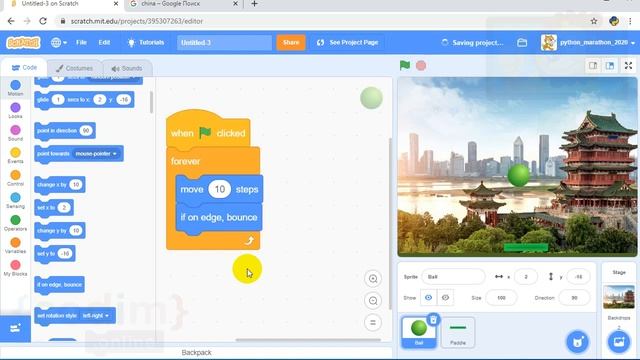Open left-right dropdown in set rotation style block

tap(96, 316)
